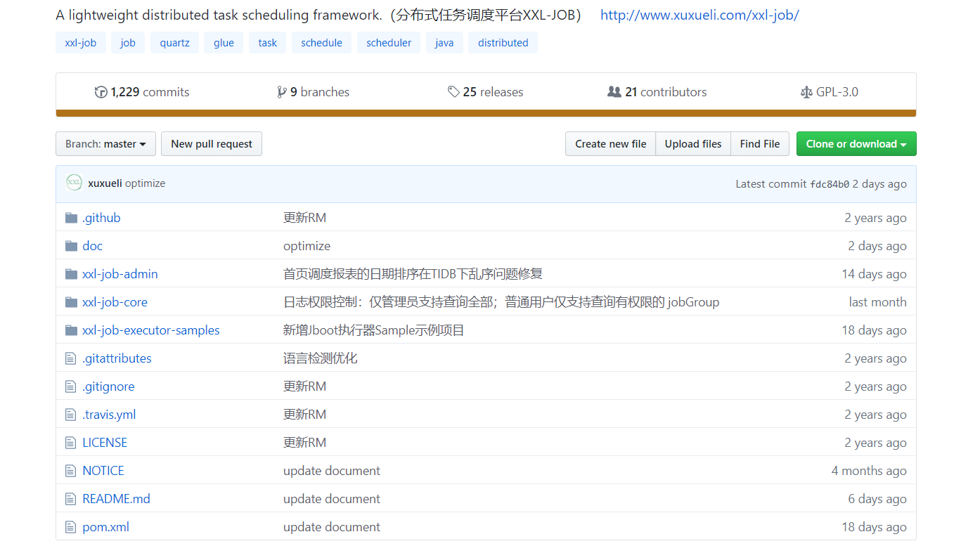This screenshot has height=546, width=980.
Task: Click the LICENSE file icon
Action: [x=70, y=443]
